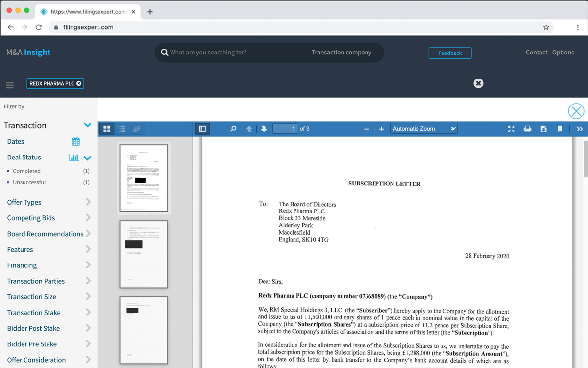Print the document
588x368 pixels.
coord(527,129)
